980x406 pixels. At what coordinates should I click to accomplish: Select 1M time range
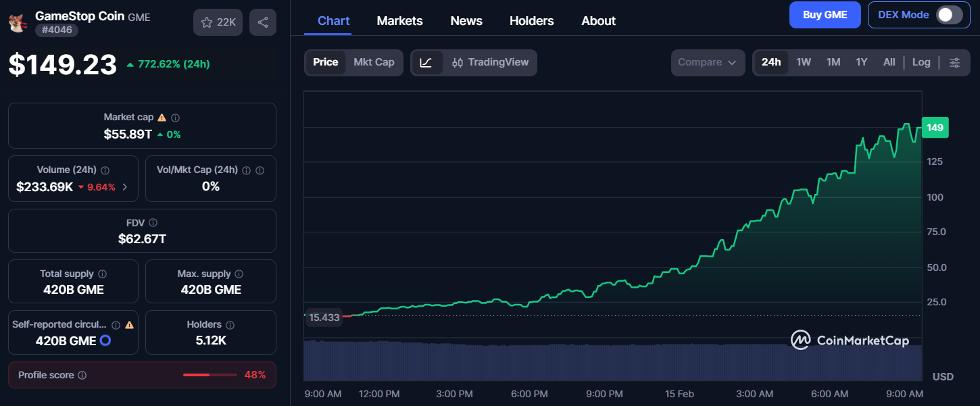coord(833,62)
